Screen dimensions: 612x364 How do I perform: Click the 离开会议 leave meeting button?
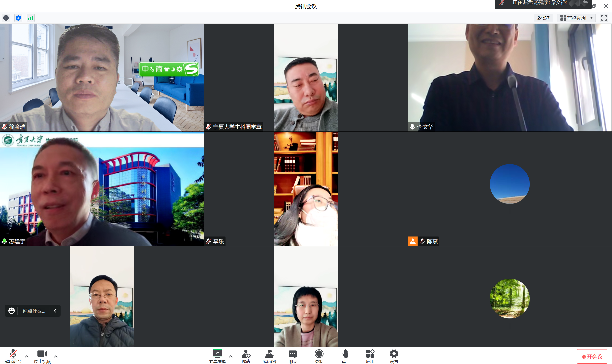click(592, 356)
